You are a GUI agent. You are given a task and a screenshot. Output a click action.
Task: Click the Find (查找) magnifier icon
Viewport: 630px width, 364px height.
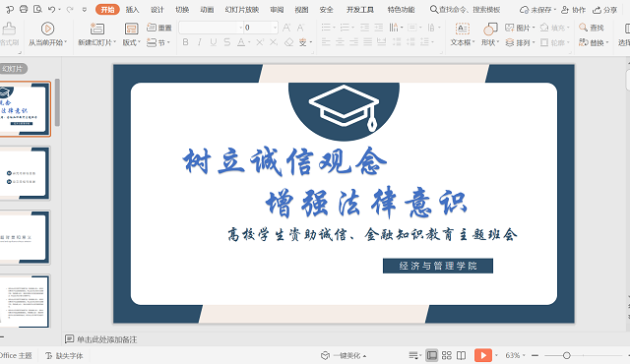(583, 28)
